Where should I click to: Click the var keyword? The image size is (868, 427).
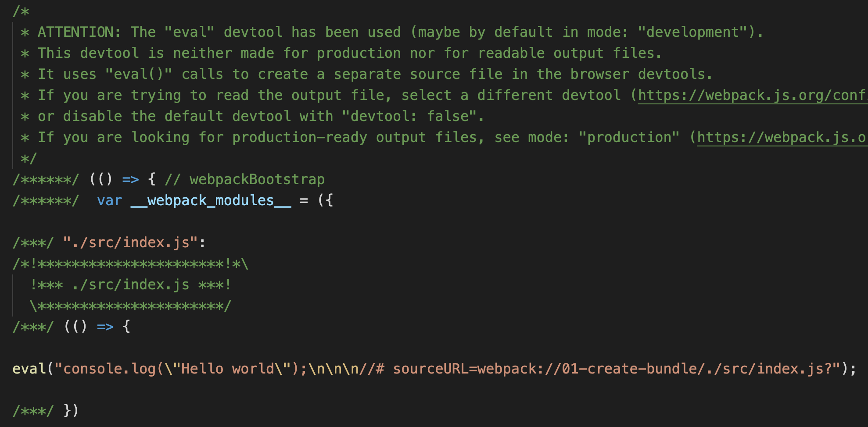[109, 200]
